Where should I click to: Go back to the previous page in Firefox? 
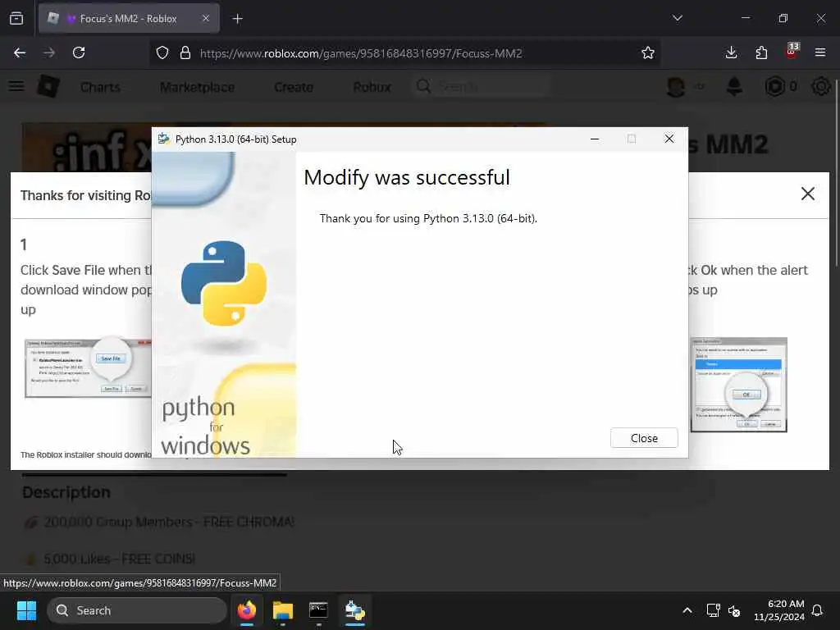pos(20,52)
